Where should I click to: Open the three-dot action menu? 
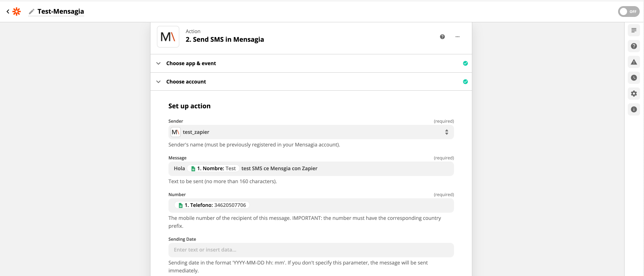[458, 37]
